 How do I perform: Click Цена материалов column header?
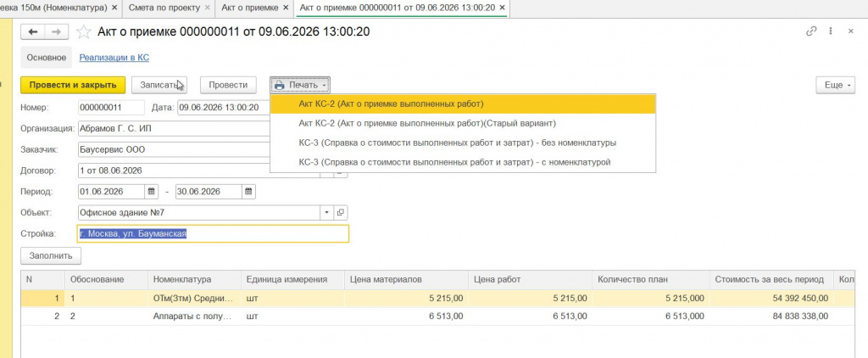pos(406,280)
